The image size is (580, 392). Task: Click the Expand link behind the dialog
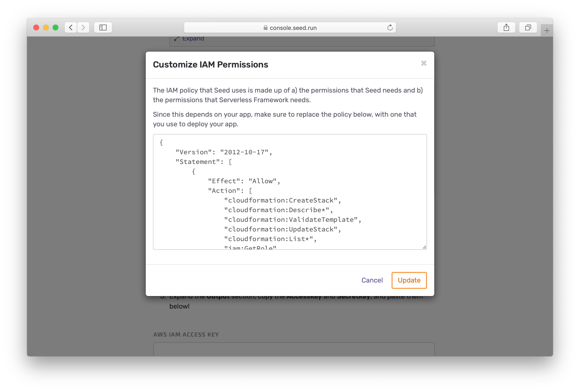point(193,39)
